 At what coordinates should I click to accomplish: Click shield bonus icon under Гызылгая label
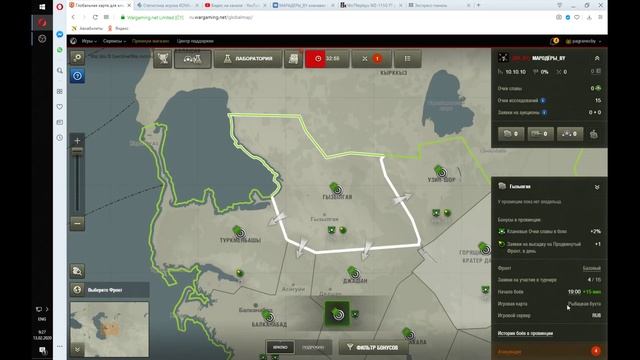331,231
